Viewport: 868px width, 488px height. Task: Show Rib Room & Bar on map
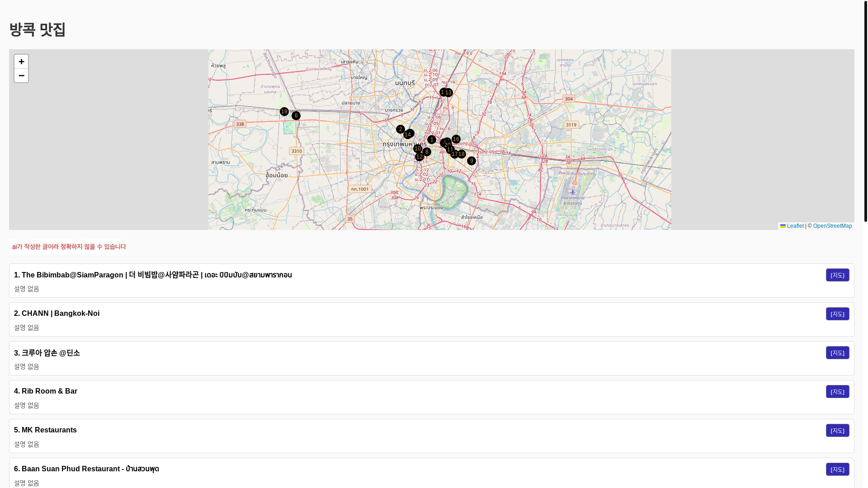point(837,392)
